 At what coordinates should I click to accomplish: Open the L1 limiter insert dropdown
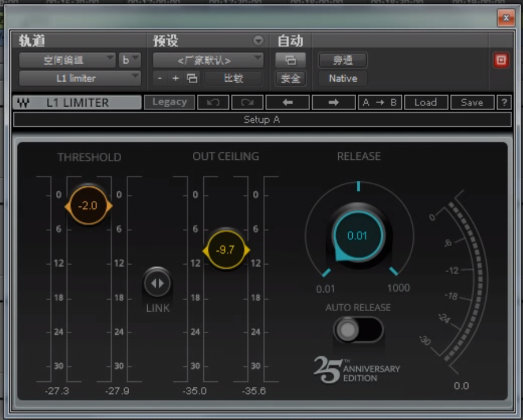(80, 78)
